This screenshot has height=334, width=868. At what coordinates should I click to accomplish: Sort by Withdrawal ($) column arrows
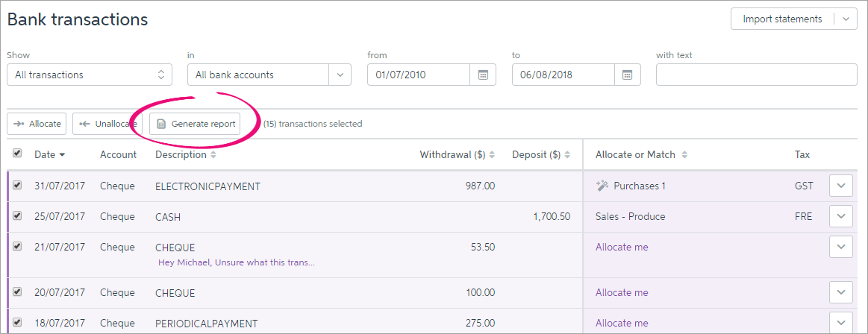click(492, 155)
